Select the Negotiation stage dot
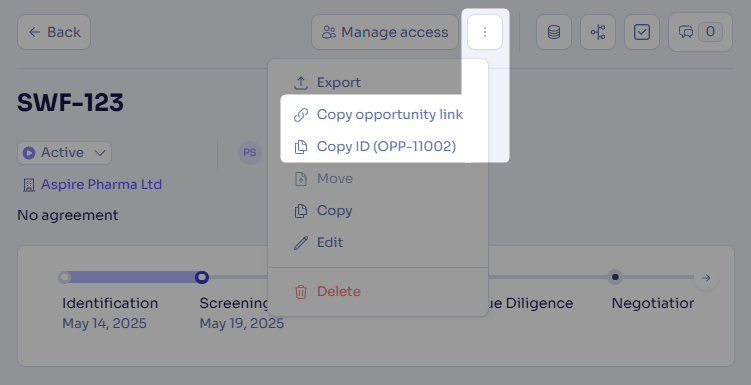751x385 pixels. pos(615,277)
